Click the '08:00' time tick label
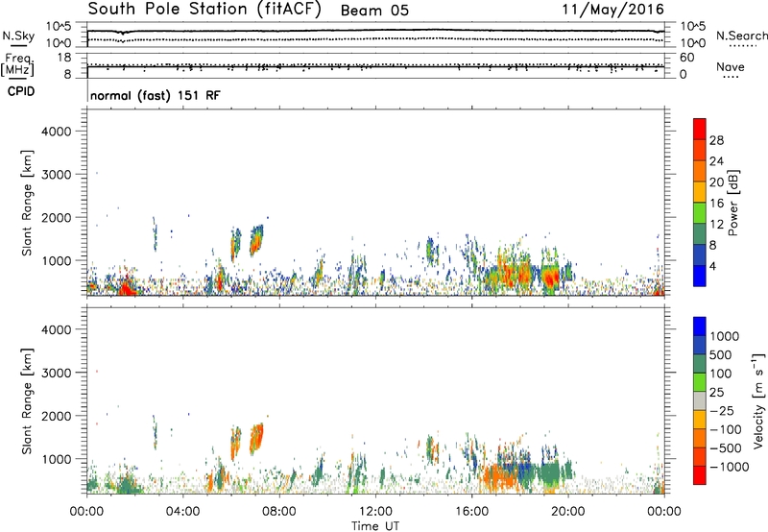This screenshot has height=532, width=768. coord(279,512)
